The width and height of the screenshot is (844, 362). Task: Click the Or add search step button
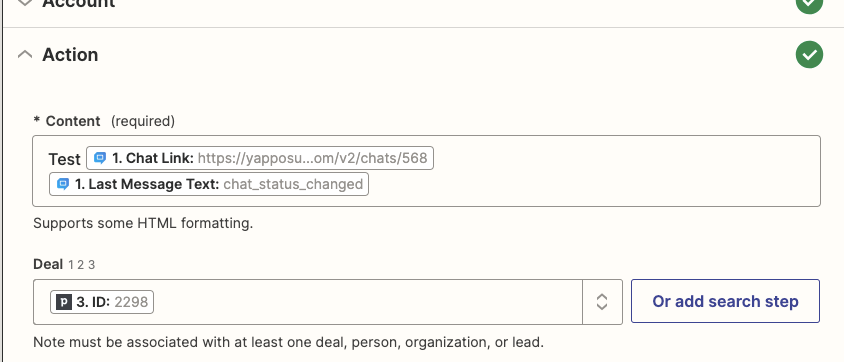(725, 301)
